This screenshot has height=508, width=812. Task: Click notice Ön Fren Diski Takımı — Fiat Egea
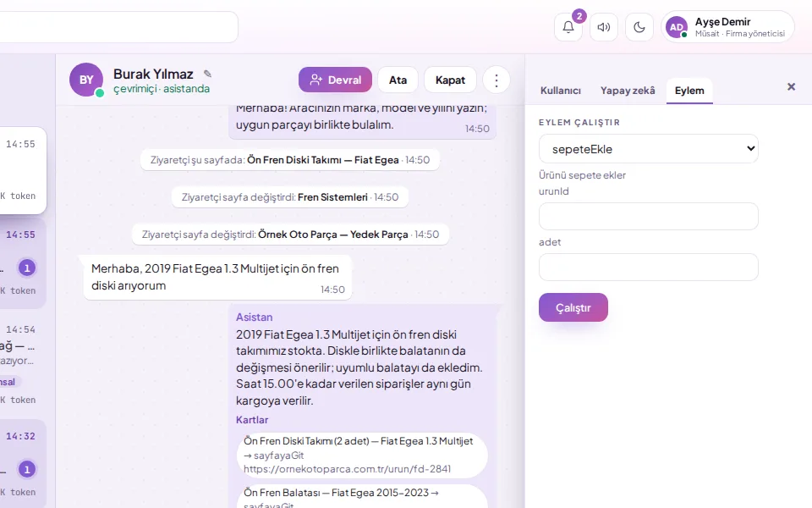click(x=290, y=160)
